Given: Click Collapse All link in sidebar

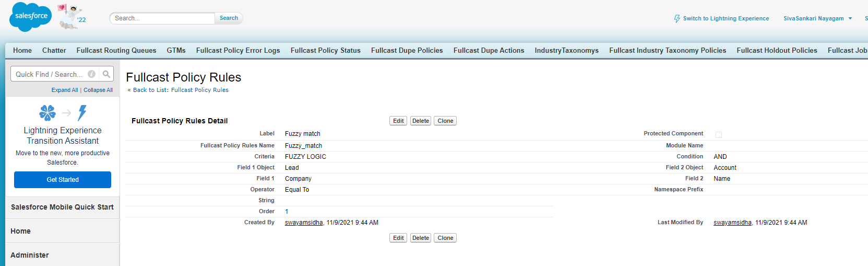Looking at the screenshot, I should coord(98,90).
